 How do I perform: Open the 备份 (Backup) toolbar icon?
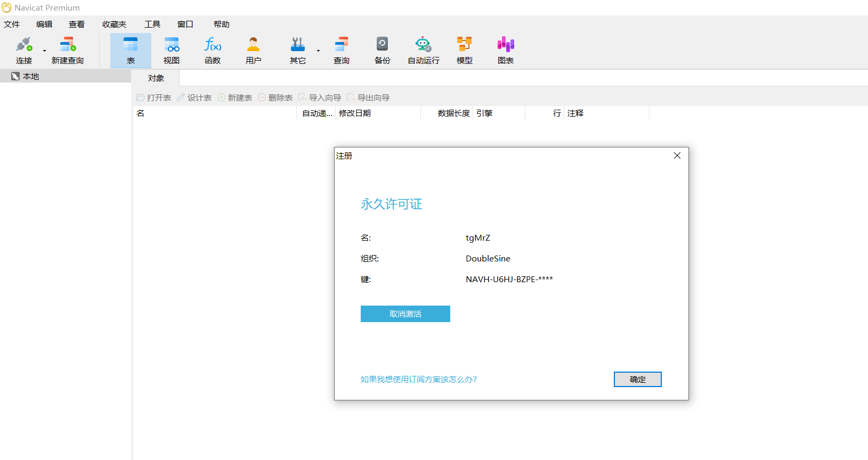pos(383,51)
